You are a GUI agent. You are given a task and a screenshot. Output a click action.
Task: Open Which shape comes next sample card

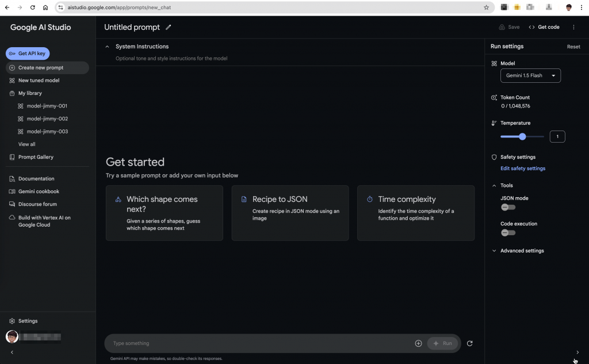point(164,213)
